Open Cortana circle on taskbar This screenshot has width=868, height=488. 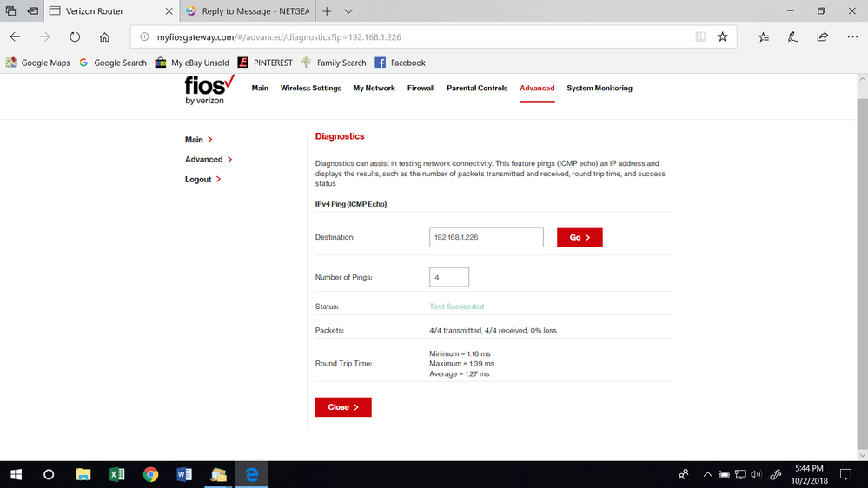[x=49, y=474]
